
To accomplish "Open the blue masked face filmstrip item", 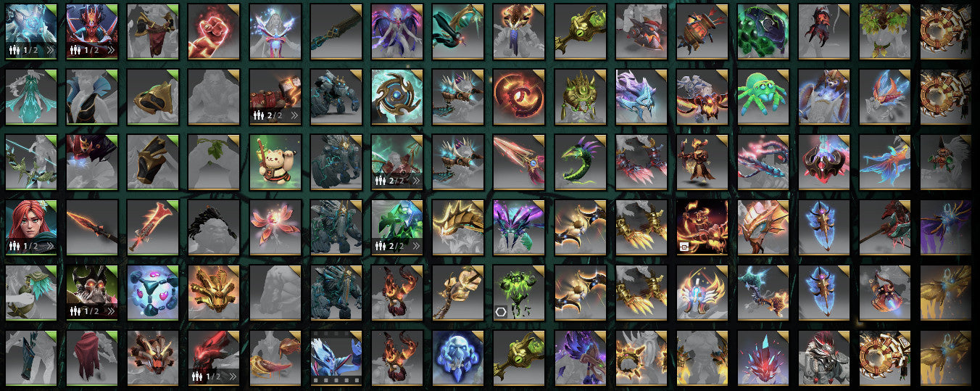I will click(x=336, y=358).
